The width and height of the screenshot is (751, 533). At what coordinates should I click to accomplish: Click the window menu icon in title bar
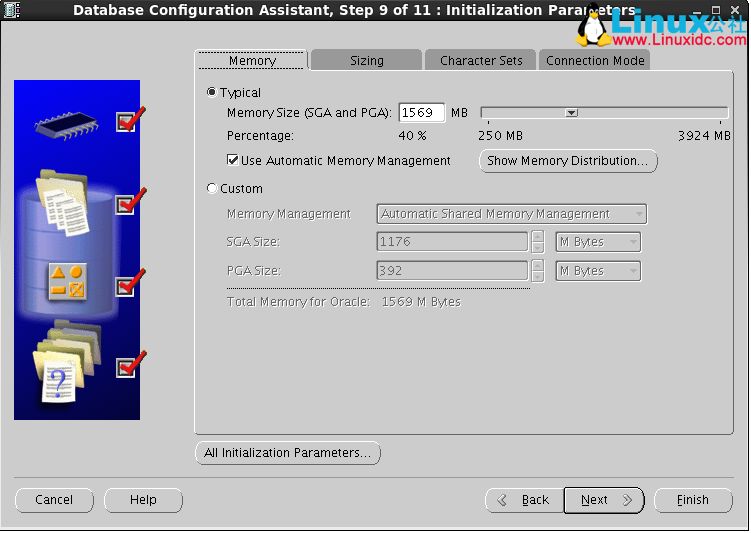(x=13, y=11)
